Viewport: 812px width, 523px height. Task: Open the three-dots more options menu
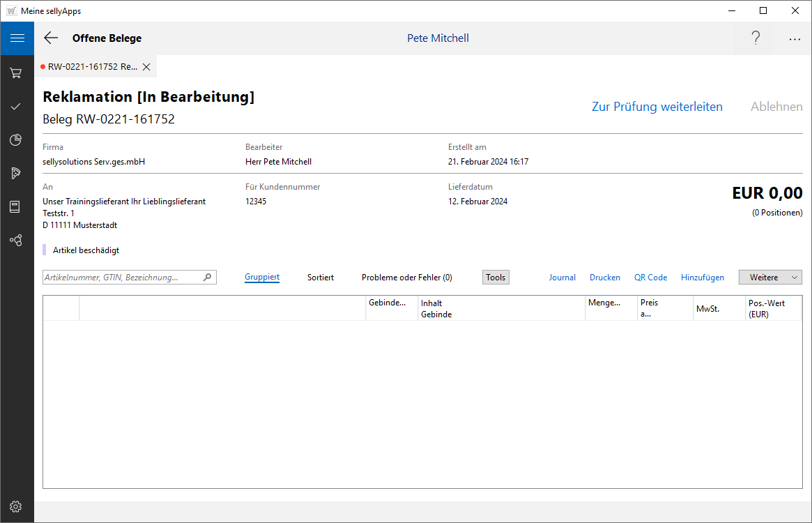795,39
